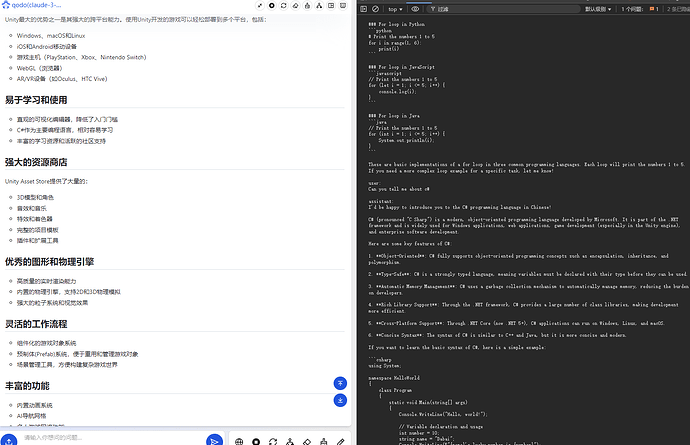The image size is (690, 445).
Task: Click the Prefab system list item
Action: (77, 354)
